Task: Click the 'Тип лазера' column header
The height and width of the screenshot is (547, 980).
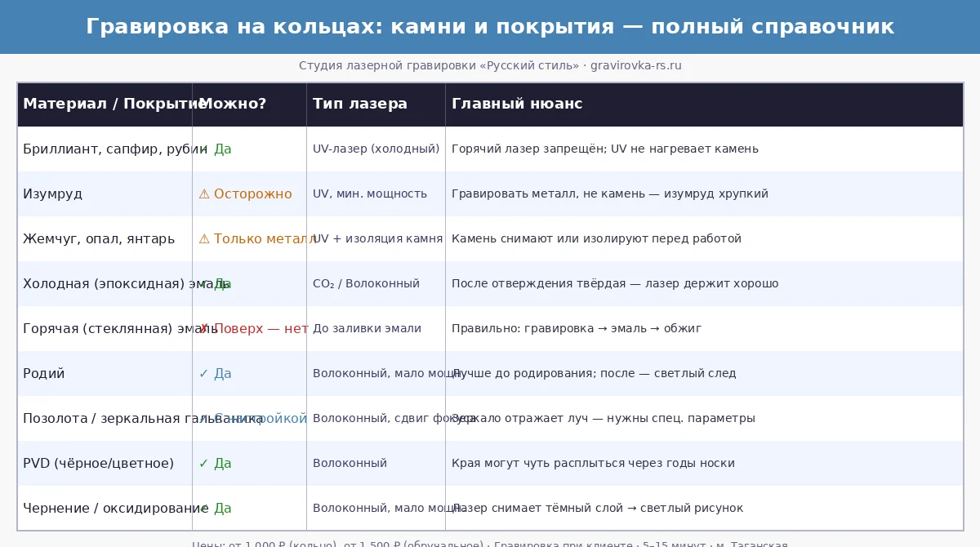Action: pos(376,105)
